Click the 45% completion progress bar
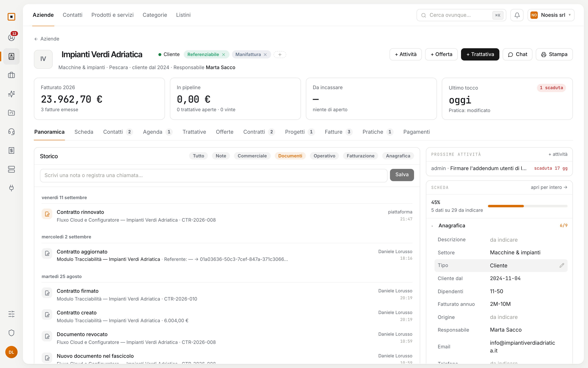Screen dimensions: 588x368 (x=528, y=206)
